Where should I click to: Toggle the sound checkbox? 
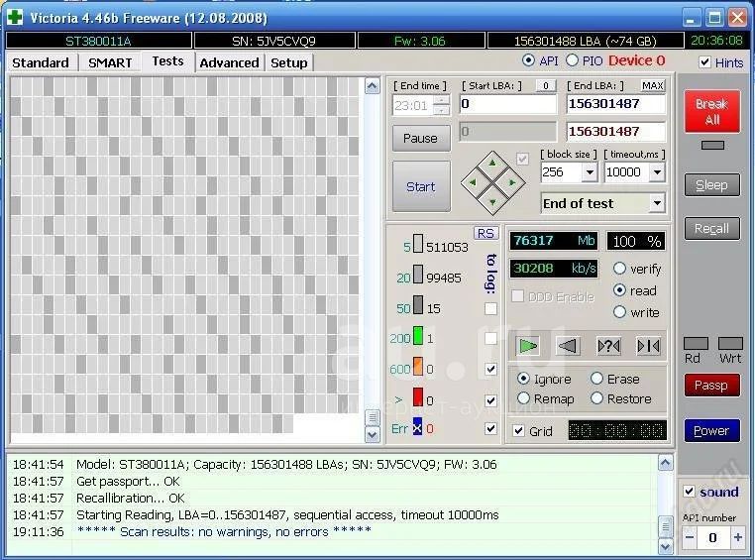coord(689,492)
